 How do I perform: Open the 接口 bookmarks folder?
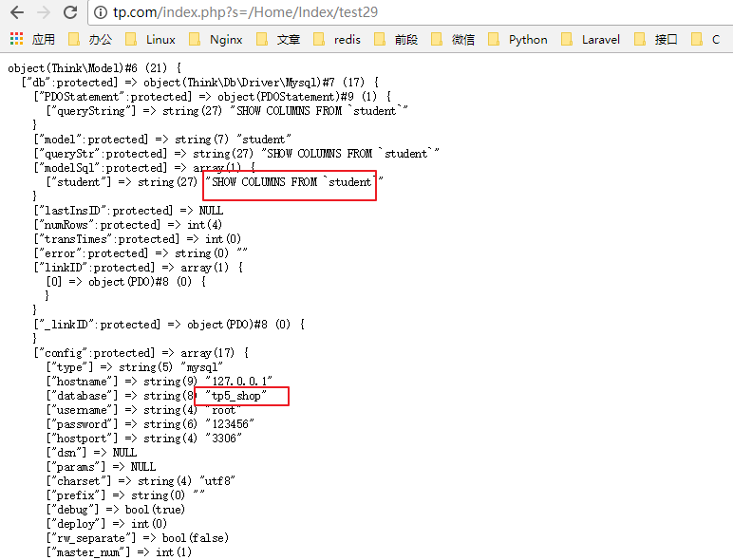(x=656, y=39)
